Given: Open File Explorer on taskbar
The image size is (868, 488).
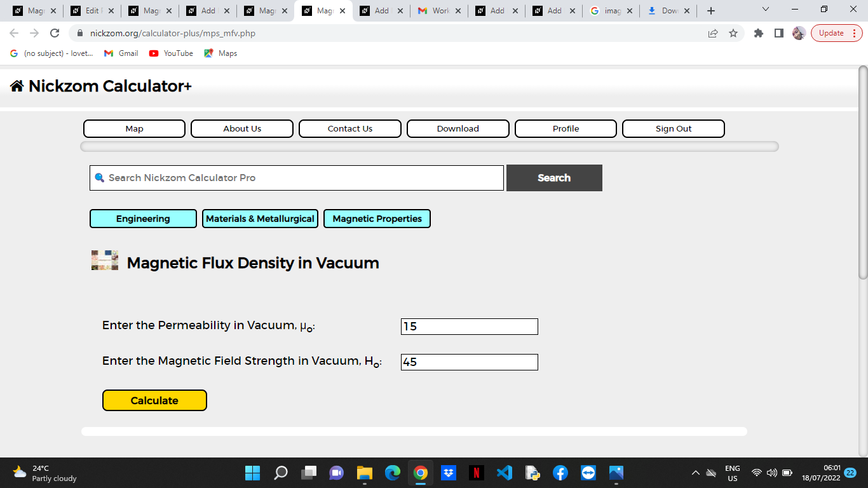Looking at the screenshot, I should point(364,473).
